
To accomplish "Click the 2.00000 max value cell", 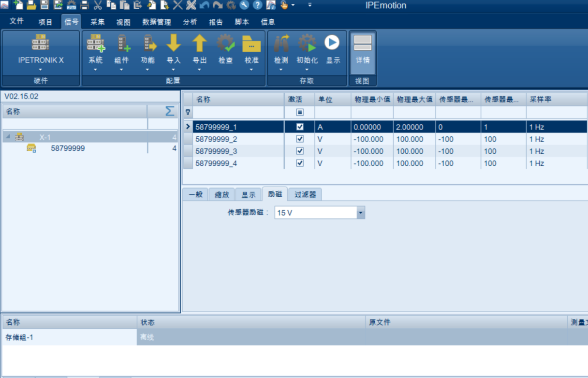I will point(414,127).
